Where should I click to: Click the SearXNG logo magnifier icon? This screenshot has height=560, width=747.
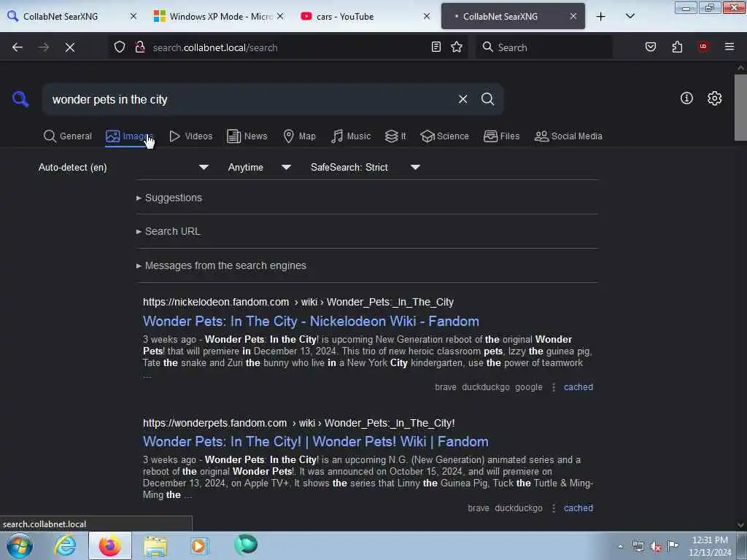click(20, 99)
